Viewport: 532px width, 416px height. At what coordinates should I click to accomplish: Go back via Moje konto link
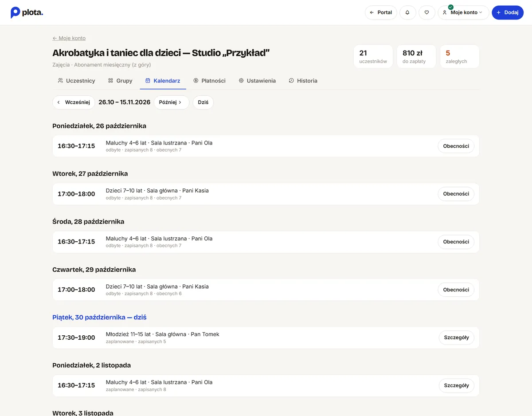69,38
